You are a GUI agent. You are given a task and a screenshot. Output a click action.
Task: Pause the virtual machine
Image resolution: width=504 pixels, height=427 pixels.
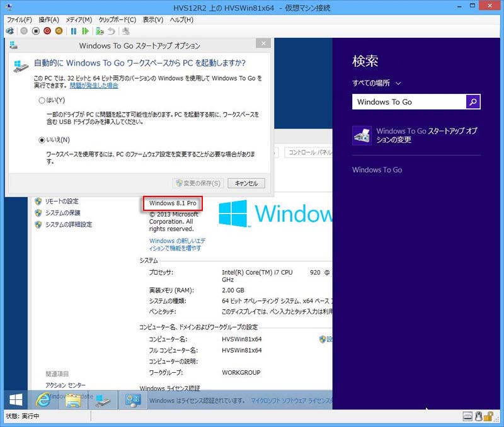tap(74, 31)
